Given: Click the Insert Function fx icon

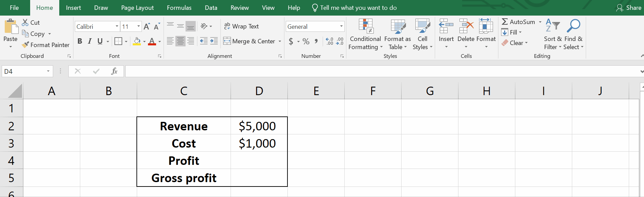Looking at the screenshot, I should coord(114,71).
